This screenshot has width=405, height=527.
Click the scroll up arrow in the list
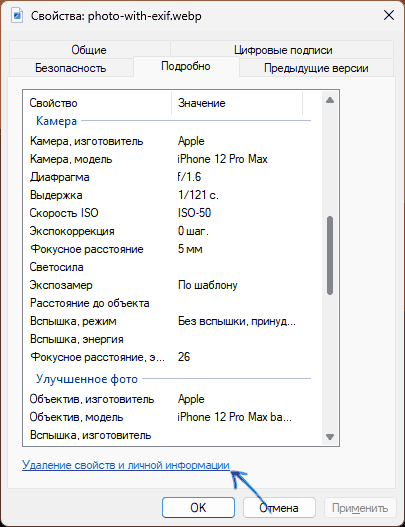(330, 100)
